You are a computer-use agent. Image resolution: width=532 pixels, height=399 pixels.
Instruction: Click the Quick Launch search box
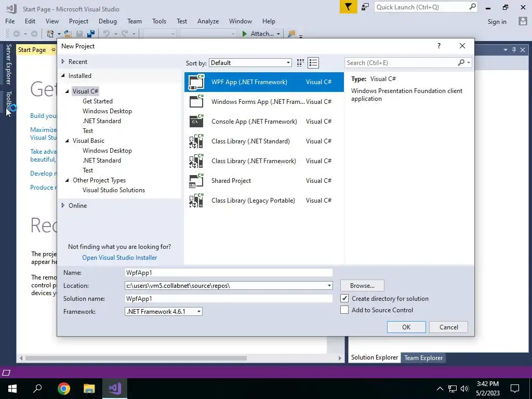pyautogui.click(x=426, y=7)
